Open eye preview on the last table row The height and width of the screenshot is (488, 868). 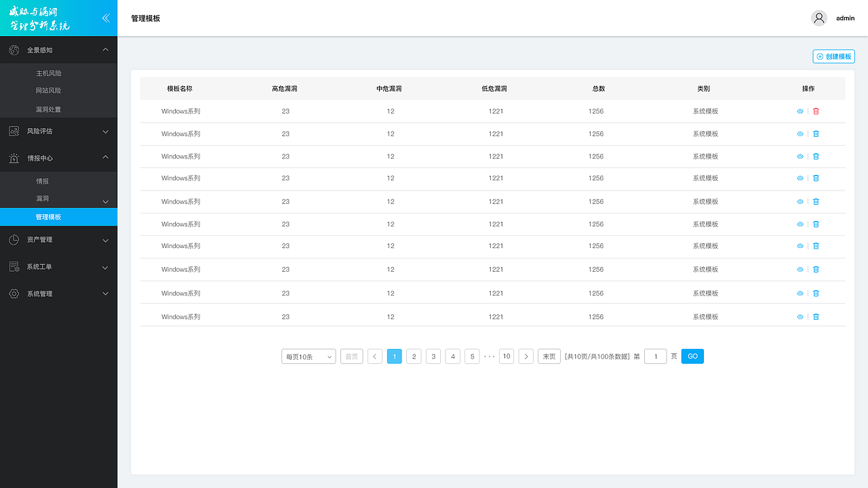point(800,317)
